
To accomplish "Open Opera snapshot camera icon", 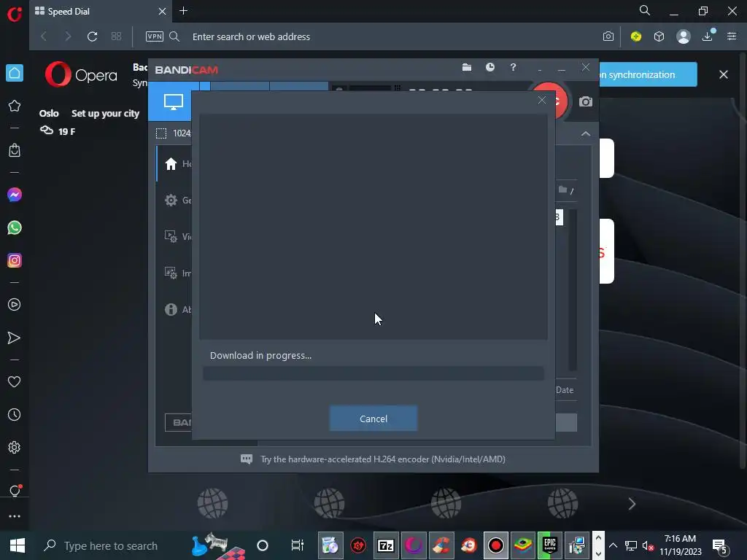I will coord(608,36).
